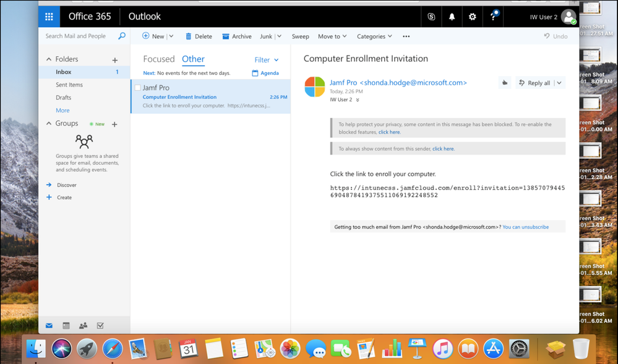Open iTunes from the Dock
The image size is (618, 364).
(442, 349)
